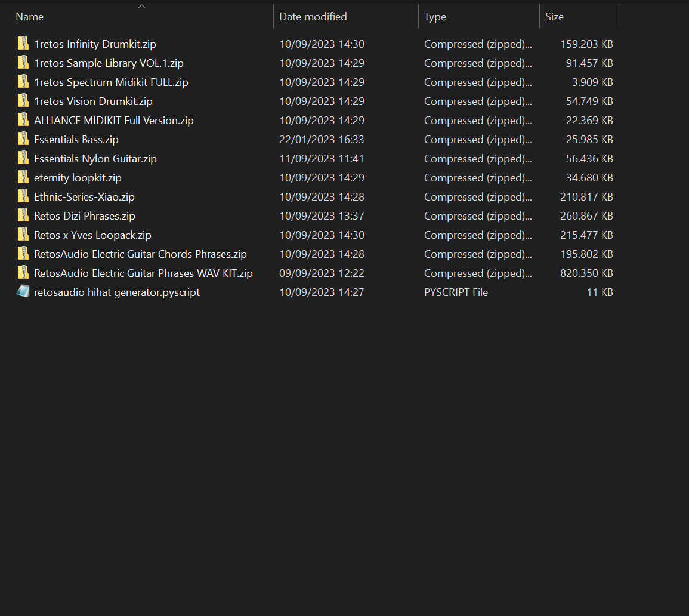Sort files by the Size column header
The image size is (689, 616).
point(554,17)
